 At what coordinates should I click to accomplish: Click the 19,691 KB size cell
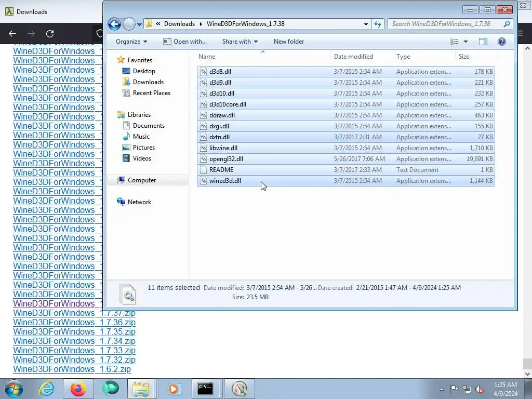click(x=480, y=159)
